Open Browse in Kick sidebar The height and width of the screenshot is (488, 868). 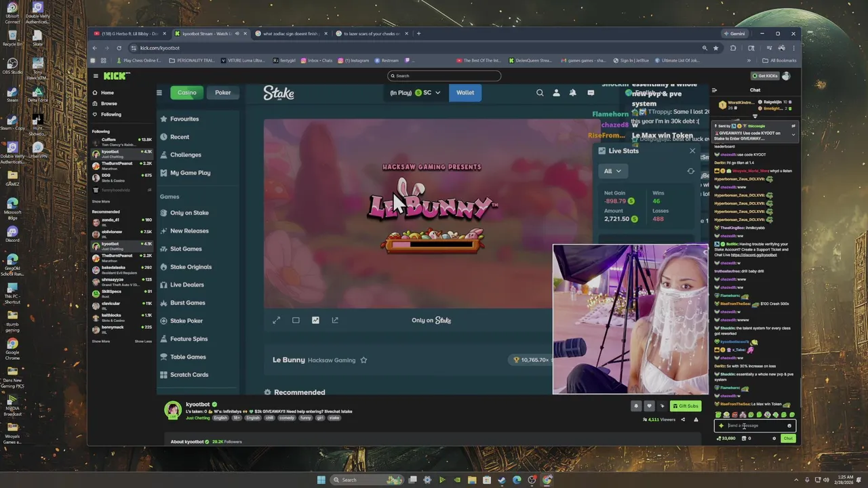108,104
